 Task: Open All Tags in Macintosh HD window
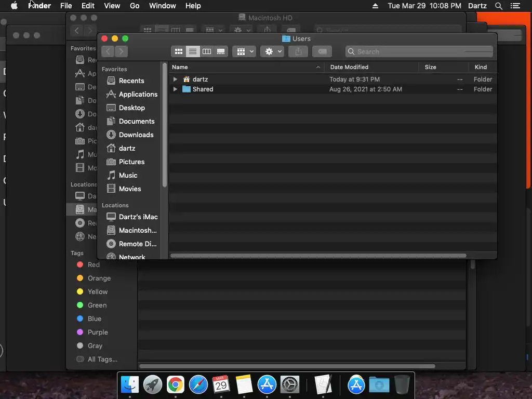tap(97, 360)
